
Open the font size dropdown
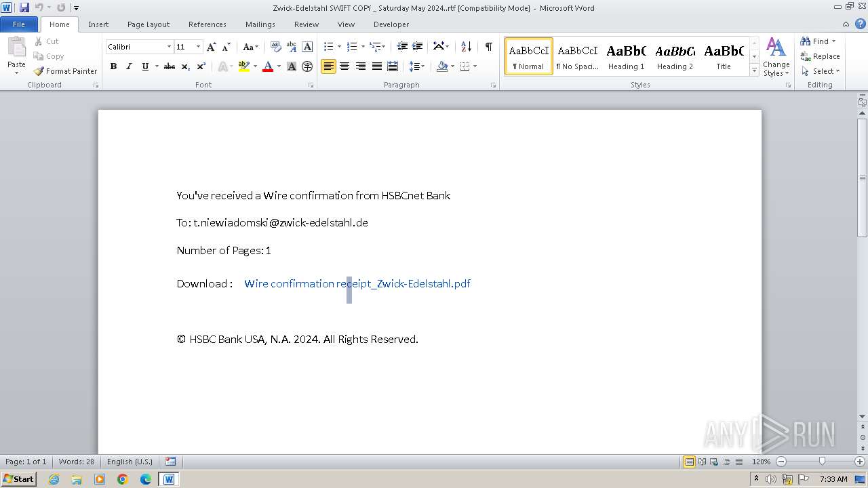(x=198, y=47)
